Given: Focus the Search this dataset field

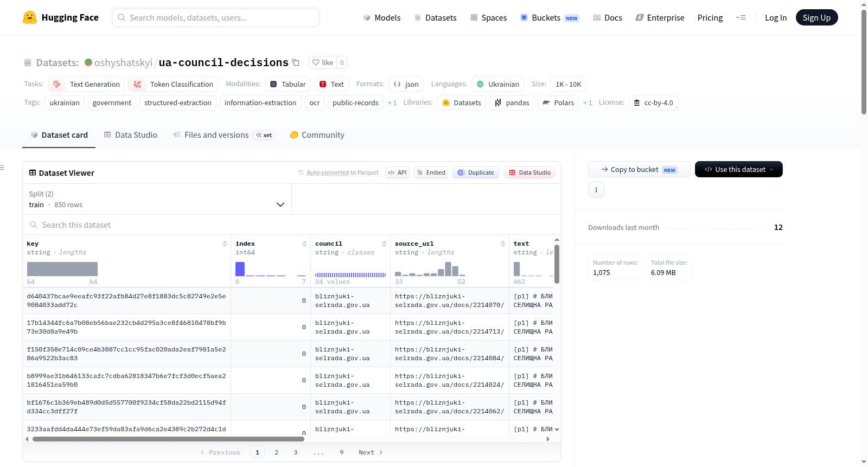Looking at the screenshot, I should 292,225.
